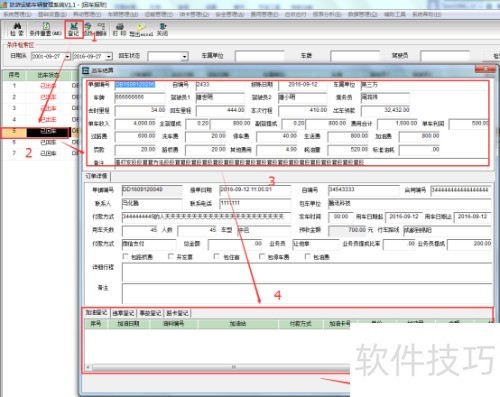
Task: Open the end date 2016-09-27 dropdown
Action: (x=109, y=56)
